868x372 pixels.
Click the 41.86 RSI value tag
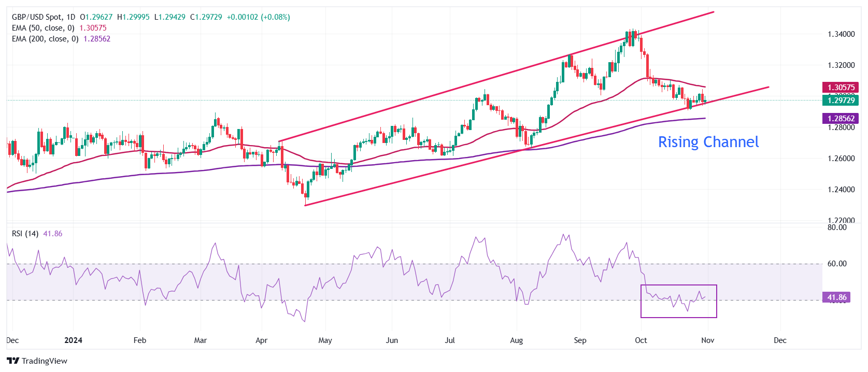(x=836, y=297)
